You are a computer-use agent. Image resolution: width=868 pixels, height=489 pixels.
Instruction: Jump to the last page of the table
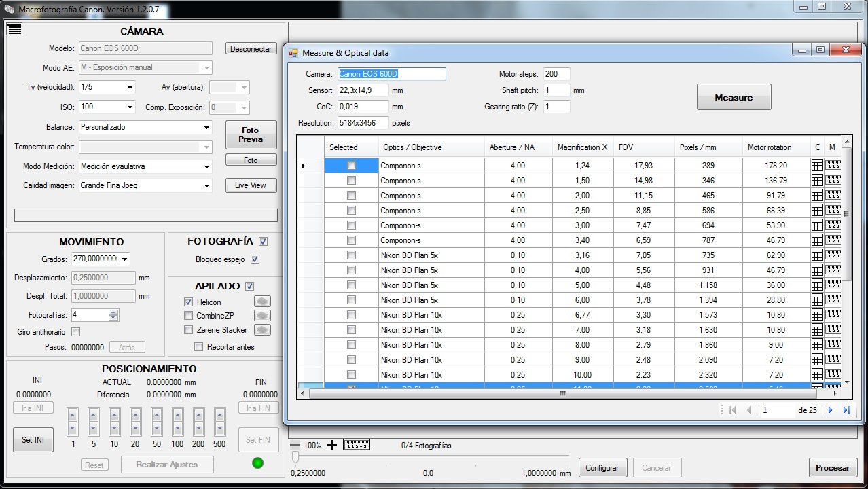846,410
